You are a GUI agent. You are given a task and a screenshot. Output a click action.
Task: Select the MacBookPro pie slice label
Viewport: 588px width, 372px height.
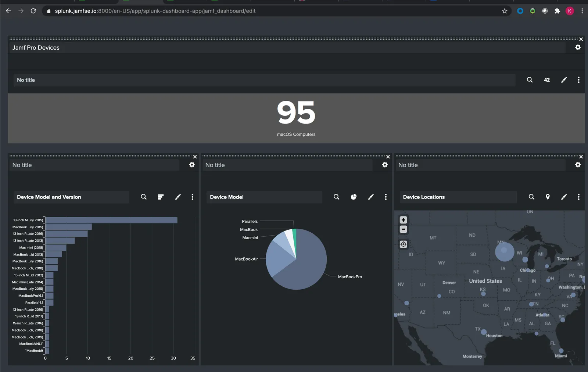coord(350,277)
